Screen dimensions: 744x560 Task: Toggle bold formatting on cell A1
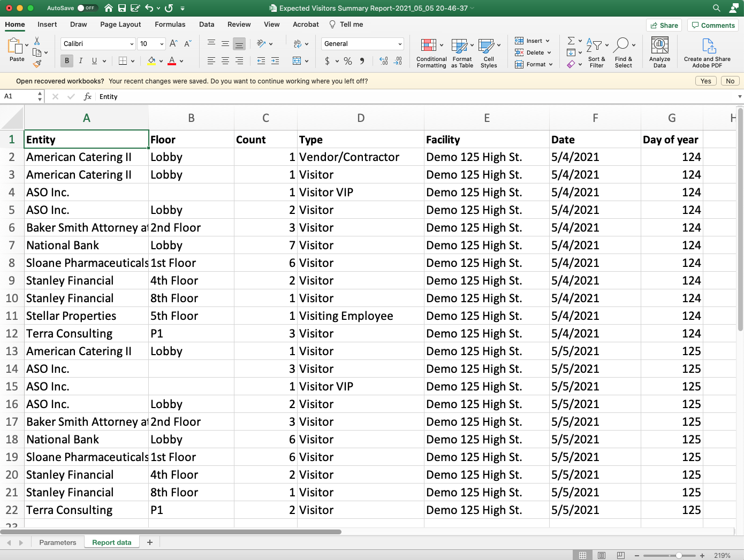pyautogui.click(x=66, y=60)
